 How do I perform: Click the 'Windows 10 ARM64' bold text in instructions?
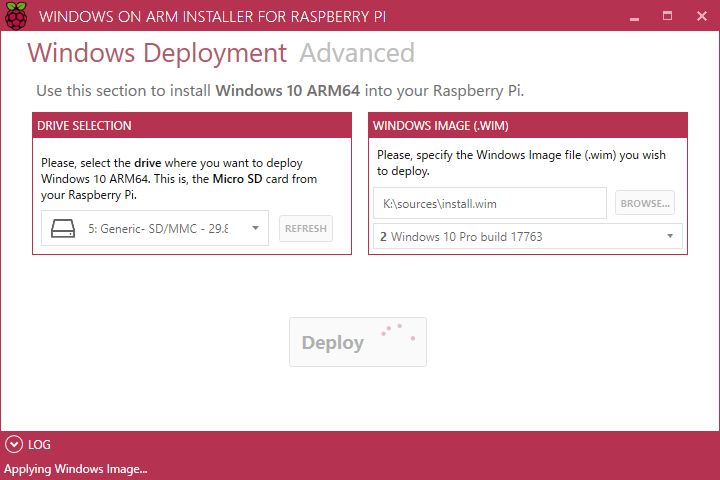tap(288, 90)
